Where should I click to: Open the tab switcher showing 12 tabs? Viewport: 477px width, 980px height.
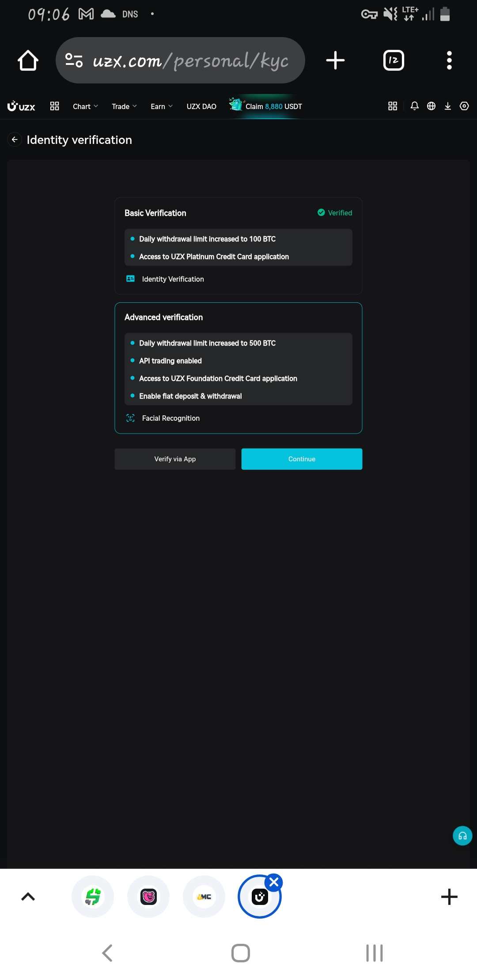pos(394,60)
